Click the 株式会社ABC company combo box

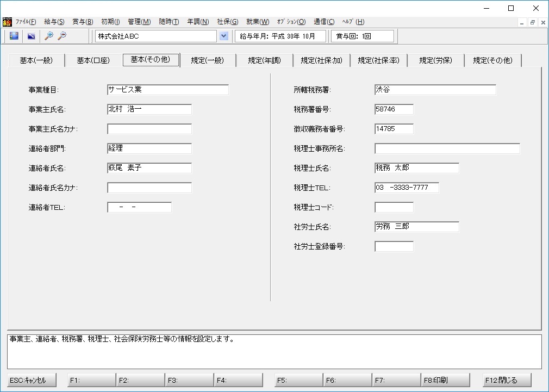(x=156, y=36)
